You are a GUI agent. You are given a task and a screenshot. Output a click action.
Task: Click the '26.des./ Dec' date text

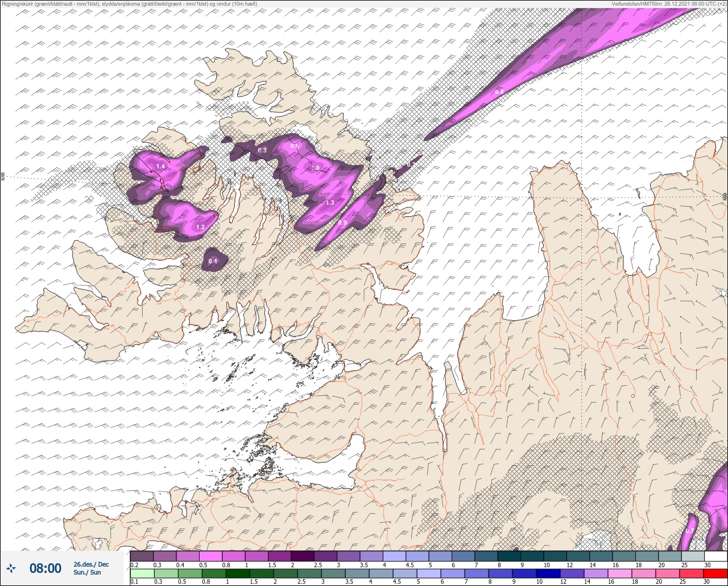(91, 564)
